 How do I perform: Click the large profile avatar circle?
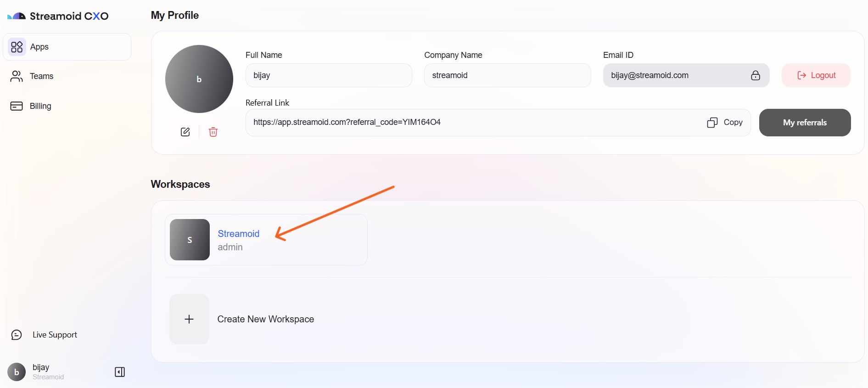point(199,79)
